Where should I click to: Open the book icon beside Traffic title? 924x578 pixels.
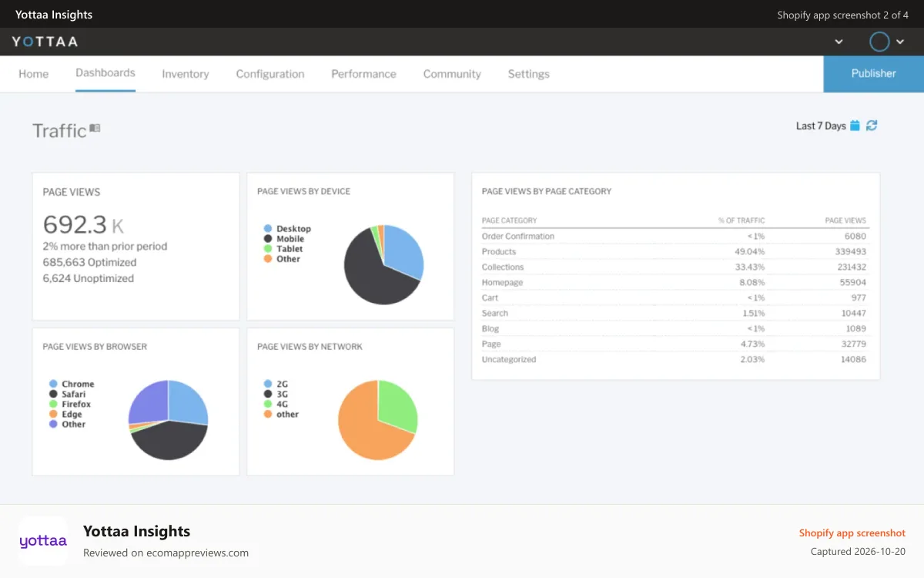pyautogui.click(x=95, y=128)
